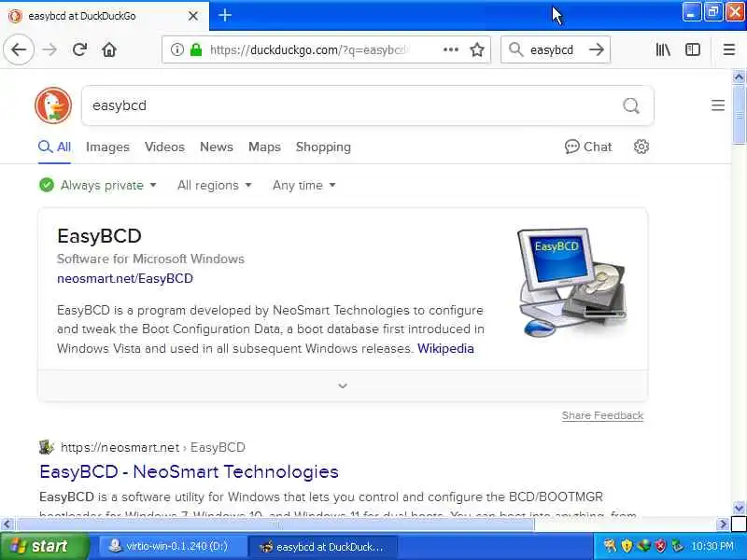The height and width of the screenshot is (560, 747).
Task: Click the yellow security shield tray icon
Action: click(627, 546)
